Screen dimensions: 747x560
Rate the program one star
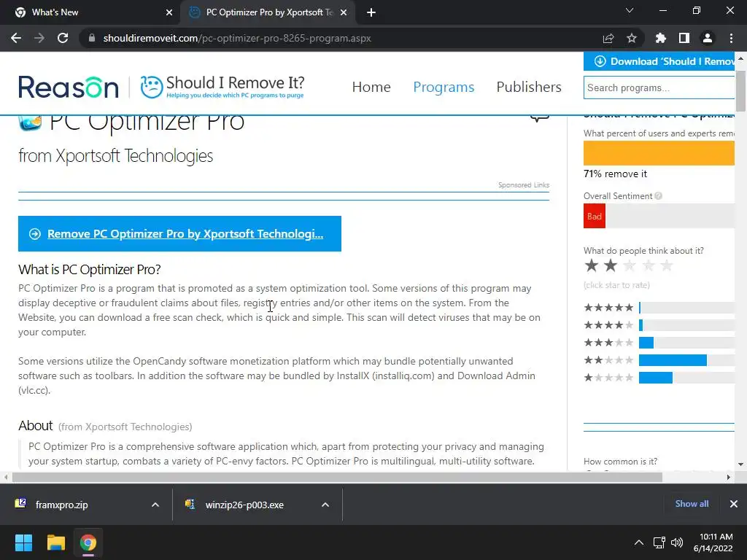(x=592, y=265)
